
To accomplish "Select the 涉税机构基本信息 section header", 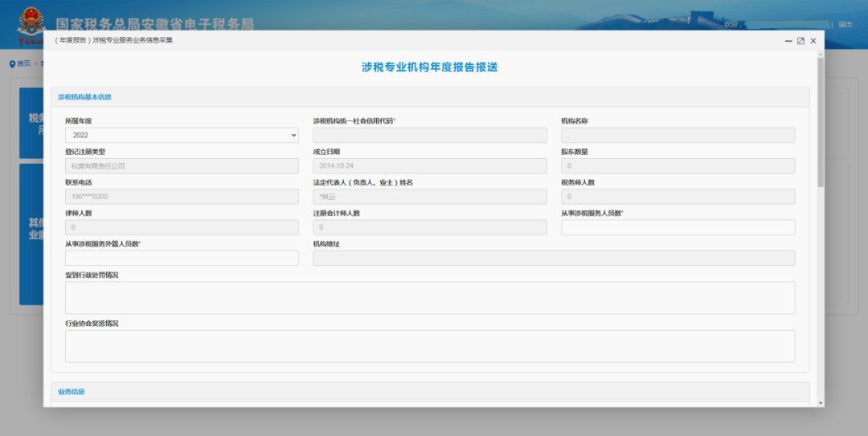I will [84, 97].
